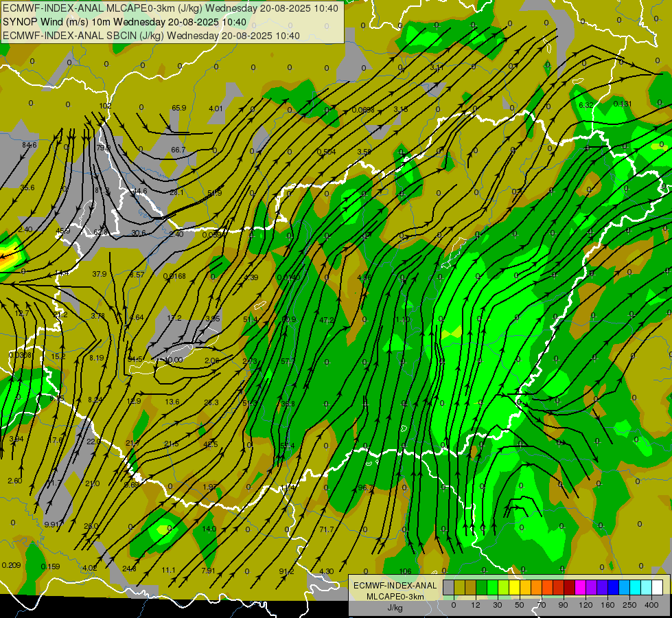
Task: Click the map value '84.6'
Action: point(29,145)
